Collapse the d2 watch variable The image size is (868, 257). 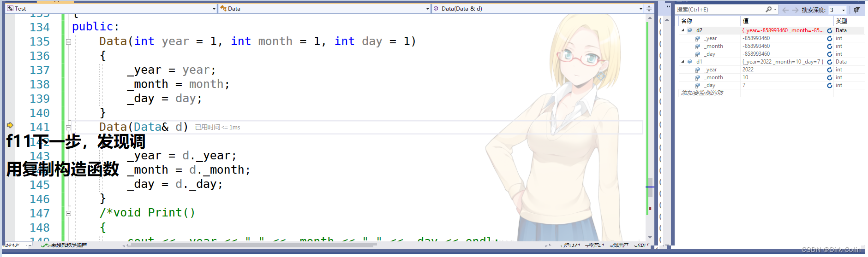[683, 30]
